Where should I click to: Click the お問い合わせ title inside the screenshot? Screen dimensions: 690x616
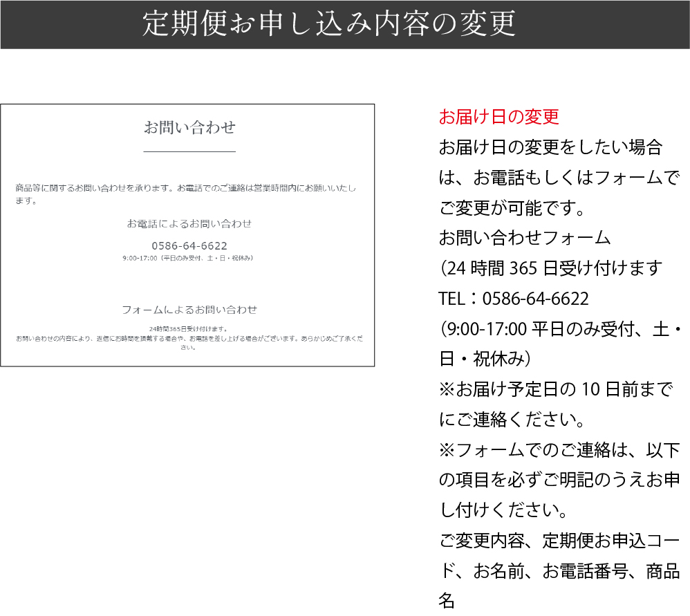pyautogui.click(x=189, y=127)
